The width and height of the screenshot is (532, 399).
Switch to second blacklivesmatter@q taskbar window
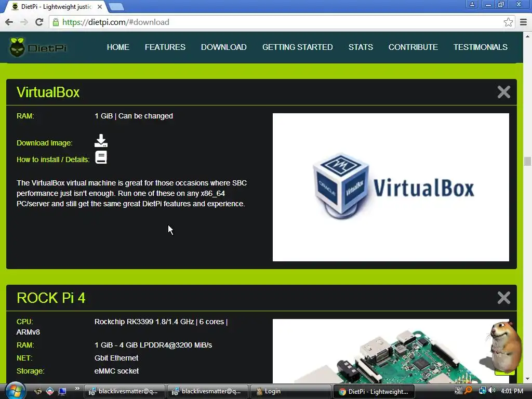[208, 391]
